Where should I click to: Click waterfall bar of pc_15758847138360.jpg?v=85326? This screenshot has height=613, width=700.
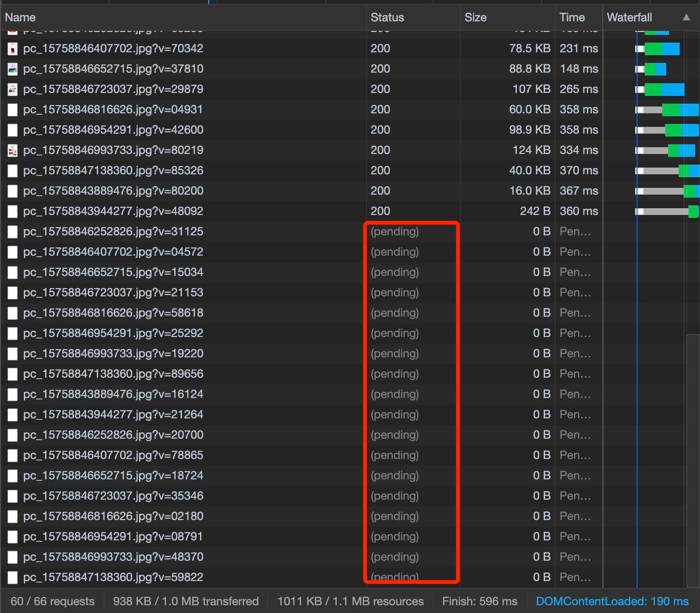pyautogui.click(x=668, y=170)
